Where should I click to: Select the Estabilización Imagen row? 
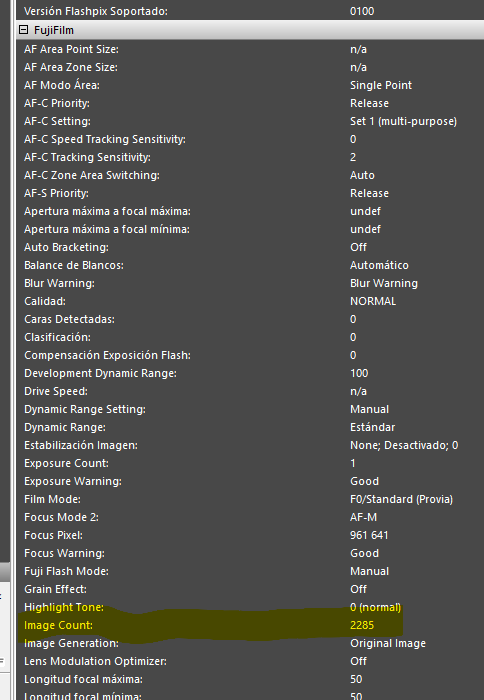click(250, 445)
